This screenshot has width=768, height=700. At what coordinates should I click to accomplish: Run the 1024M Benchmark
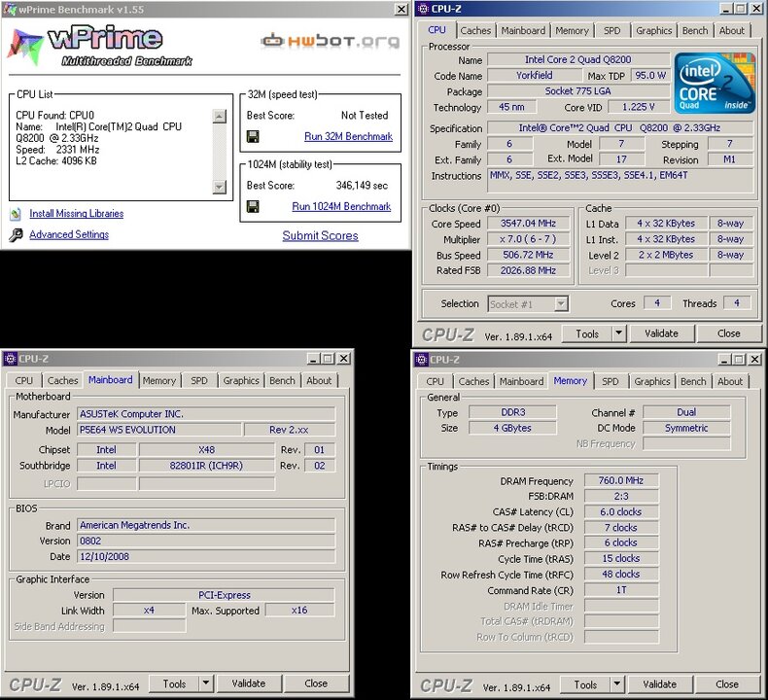[x=341, y=207]
